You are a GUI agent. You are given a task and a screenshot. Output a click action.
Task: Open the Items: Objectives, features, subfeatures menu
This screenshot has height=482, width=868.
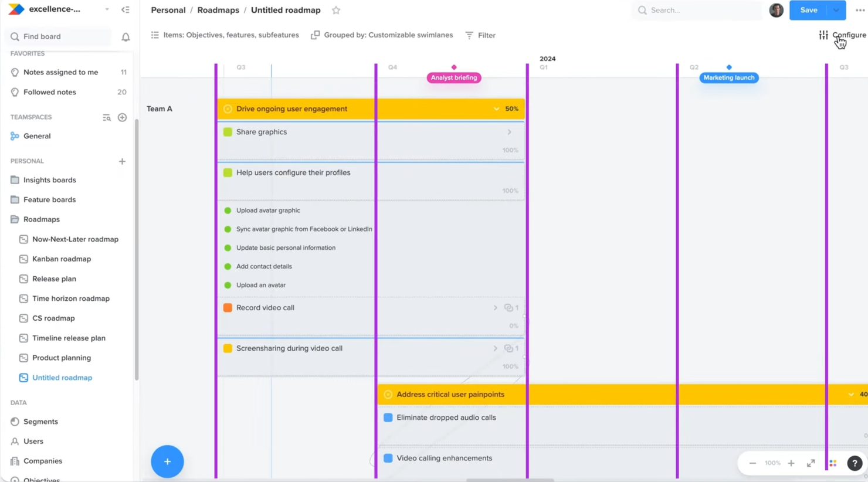[226, 35]
